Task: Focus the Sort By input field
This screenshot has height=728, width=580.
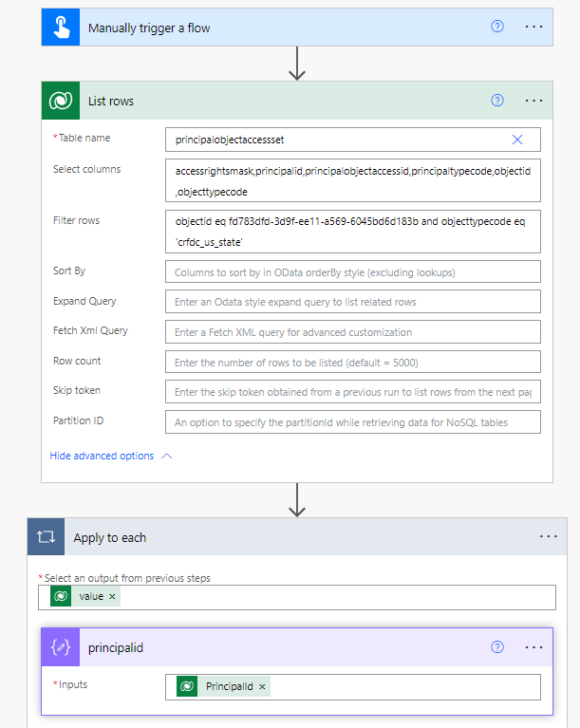Action: pyautogui.click(x=353, y=271)
